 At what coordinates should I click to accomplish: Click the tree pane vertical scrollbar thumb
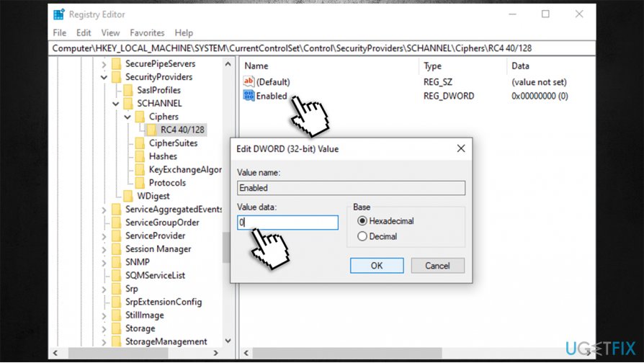[x=225, y=248]
